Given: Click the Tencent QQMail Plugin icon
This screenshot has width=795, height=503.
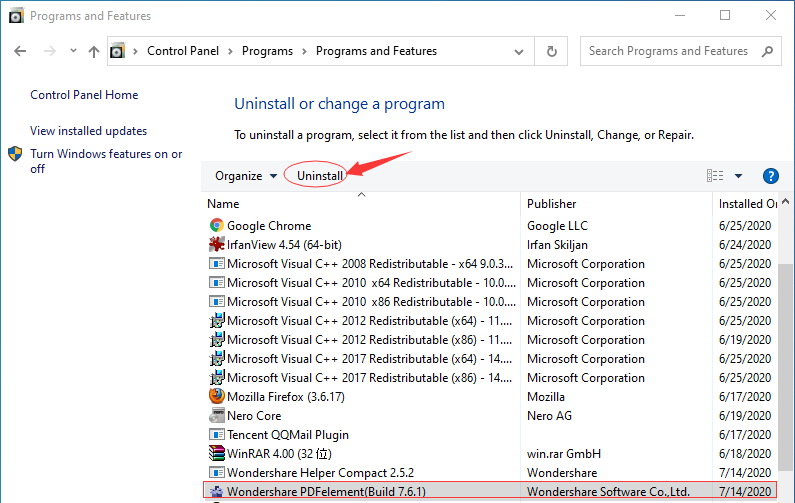Looking at the screenshot, I should point(216,435).
